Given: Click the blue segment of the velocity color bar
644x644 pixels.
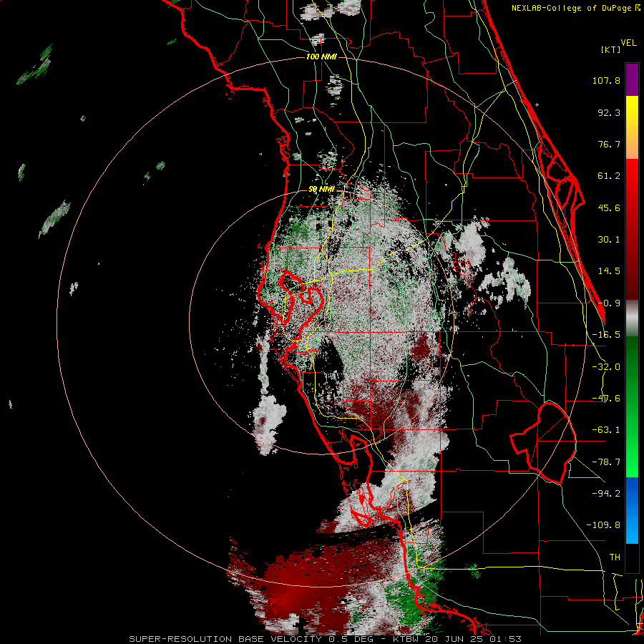Looking at the screenshot, I should 632,510.
